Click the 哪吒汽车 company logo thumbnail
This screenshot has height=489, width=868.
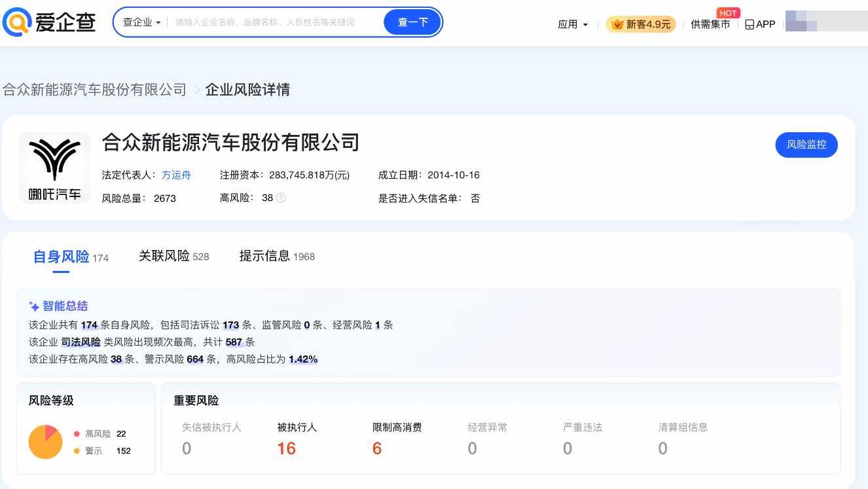(55, 168)
